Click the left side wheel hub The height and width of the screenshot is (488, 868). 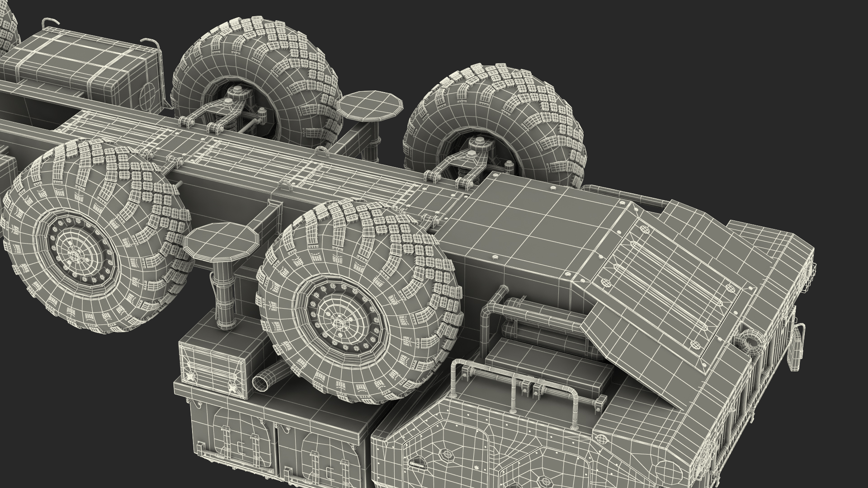click(75, 255)
